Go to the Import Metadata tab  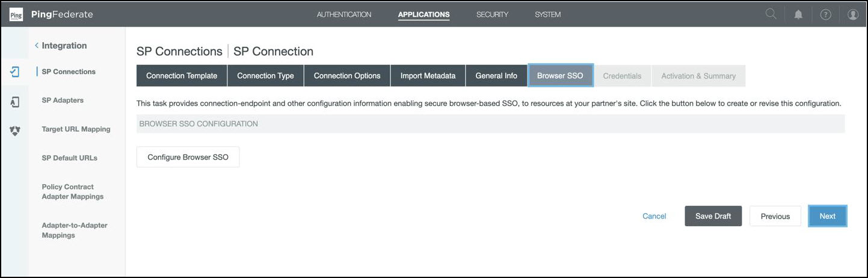428,76
